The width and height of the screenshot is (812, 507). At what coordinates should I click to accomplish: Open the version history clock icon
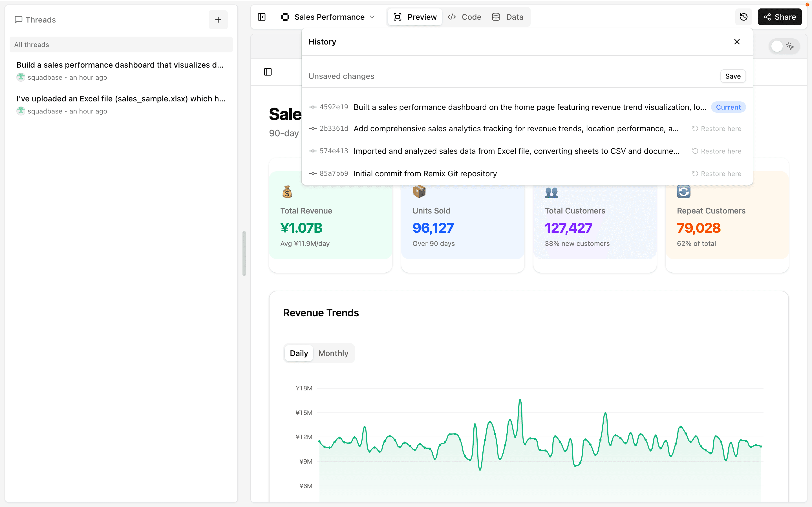coord(743,17)
